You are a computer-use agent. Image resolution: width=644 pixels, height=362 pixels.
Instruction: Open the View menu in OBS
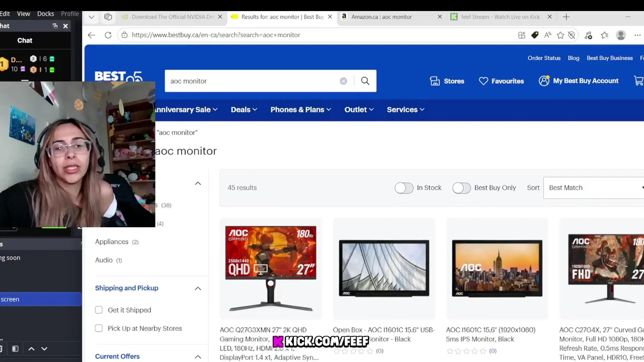click(x=23, y=14)
